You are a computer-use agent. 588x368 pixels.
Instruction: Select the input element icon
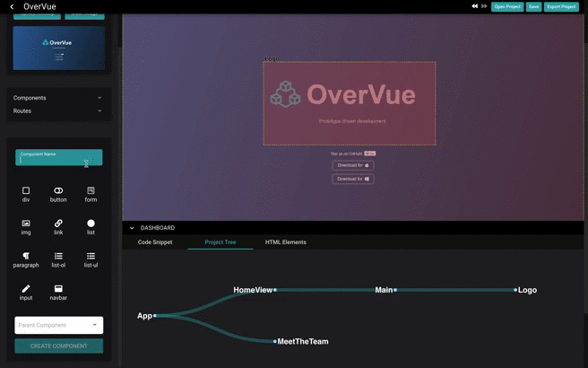[x=26, y=288]
